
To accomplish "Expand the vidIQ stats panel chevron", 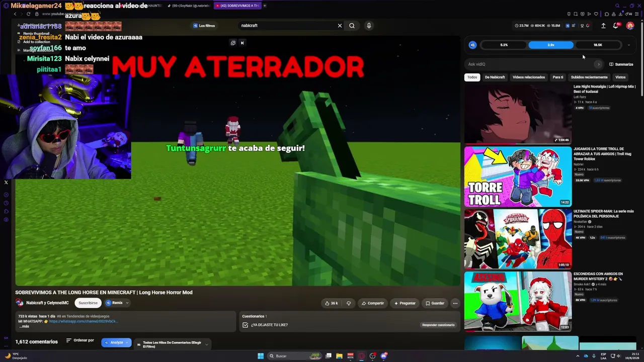I will 628,45.
